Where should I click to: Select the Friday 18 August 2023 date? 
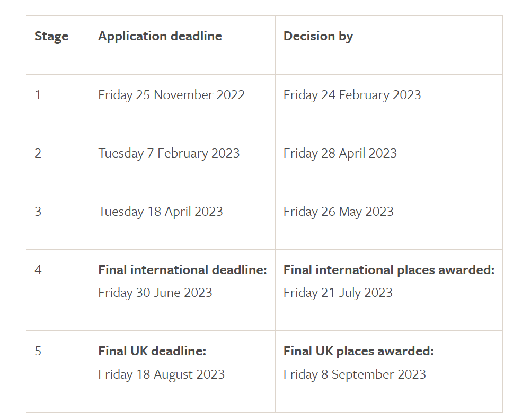click(161, 374)
